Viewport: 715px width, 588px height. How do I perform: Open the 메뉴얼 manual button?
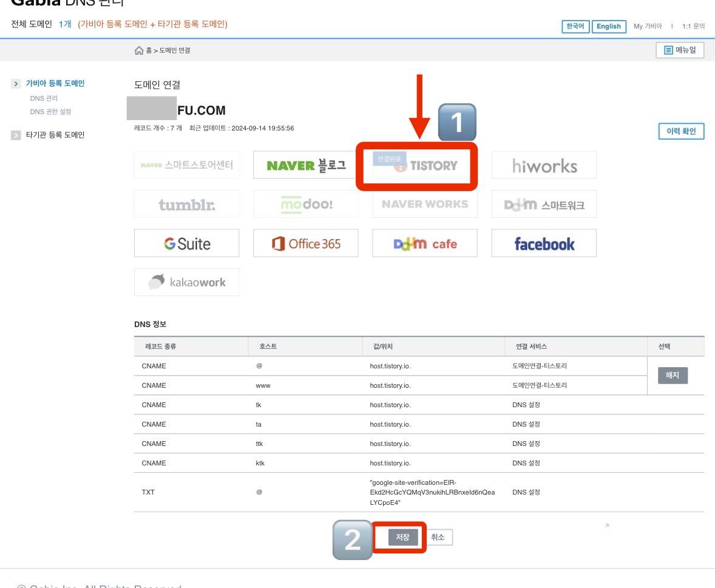pos(680,50)
